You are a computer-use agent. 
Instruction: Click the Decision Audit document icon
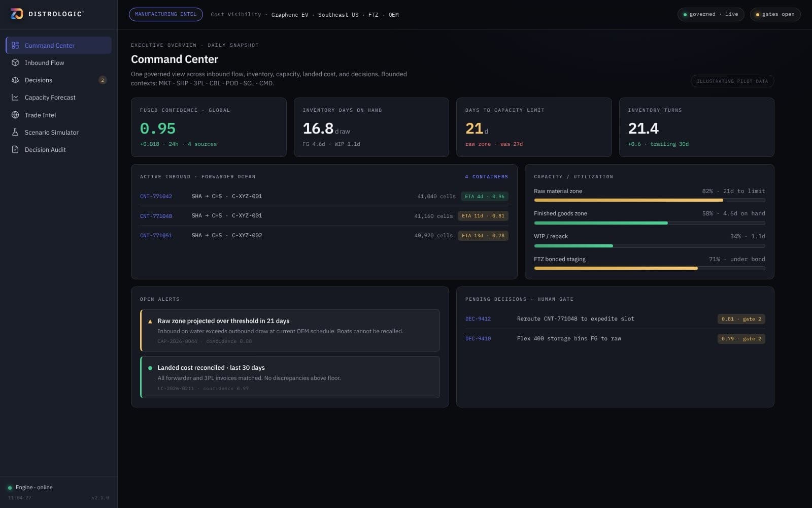(15, 149)
